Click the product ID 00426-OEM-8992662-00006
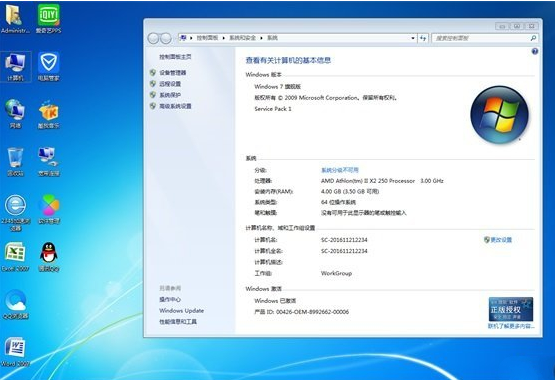This screenshot has height=380, width=555. [302, 312]
